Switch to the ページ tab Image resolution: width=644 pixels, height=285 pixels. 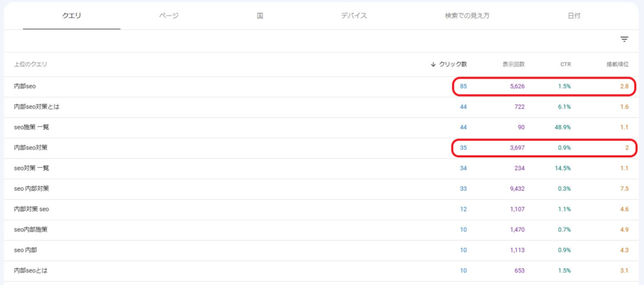(169, 15)
